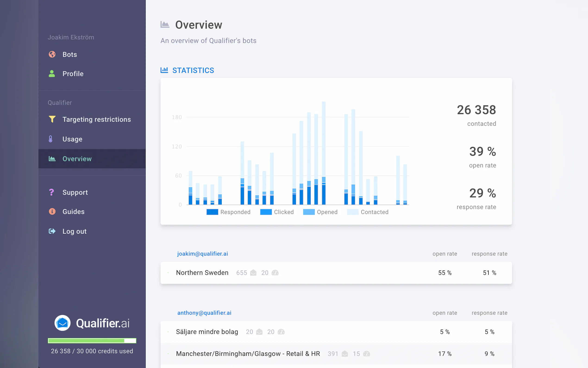Viewport: 588px width, 368px height.
Task: Click the Usage thermometer icon
Action: pyautogui.click(x=50, y=139)
